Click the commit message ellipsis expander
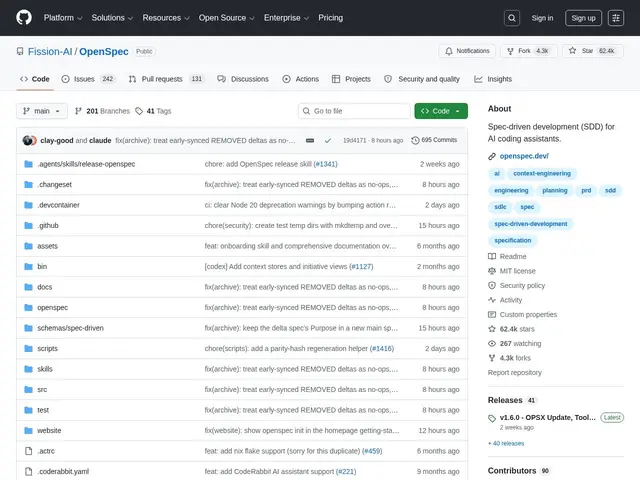The width and height of the screenshot is (640, 480). [310, 140]
